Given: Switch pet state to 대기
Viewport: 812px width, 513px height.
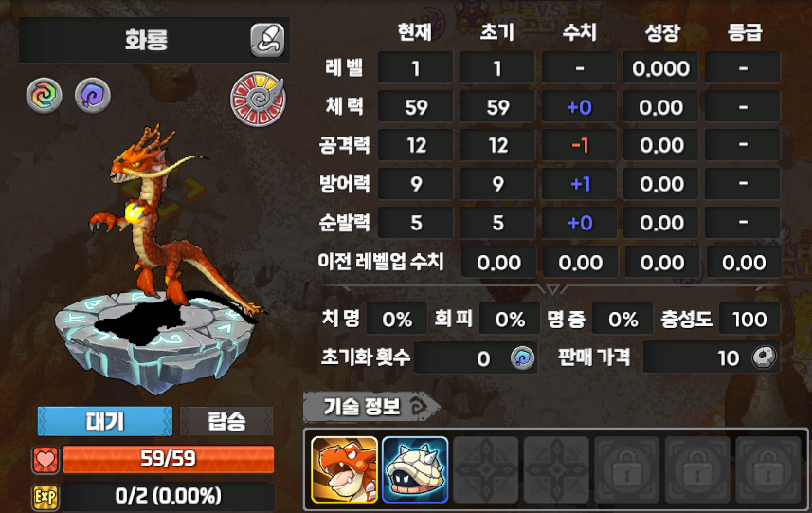Looking at the screenshot, I should (x=105, y=421).
